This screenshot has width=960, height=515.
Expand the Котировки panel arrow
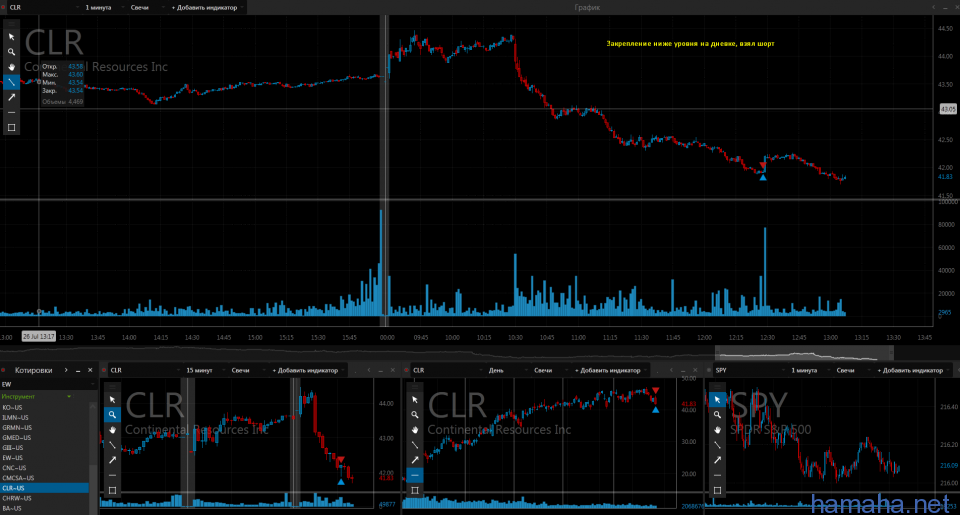tap(66, 370)
